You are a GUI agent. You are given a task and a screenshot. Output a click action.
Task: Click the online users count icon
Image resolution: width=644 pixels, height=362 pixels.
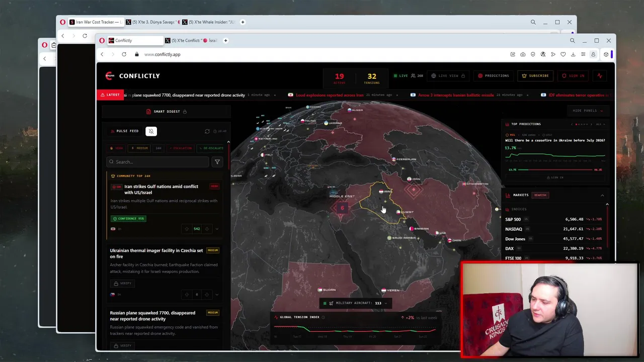pos(414,76)
